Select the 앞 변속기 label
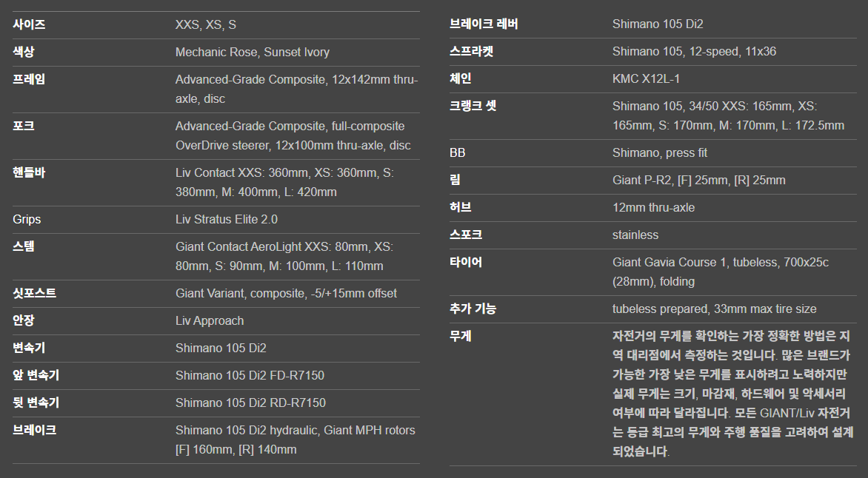This screenshot has height=478, width=868. (36, 376)
